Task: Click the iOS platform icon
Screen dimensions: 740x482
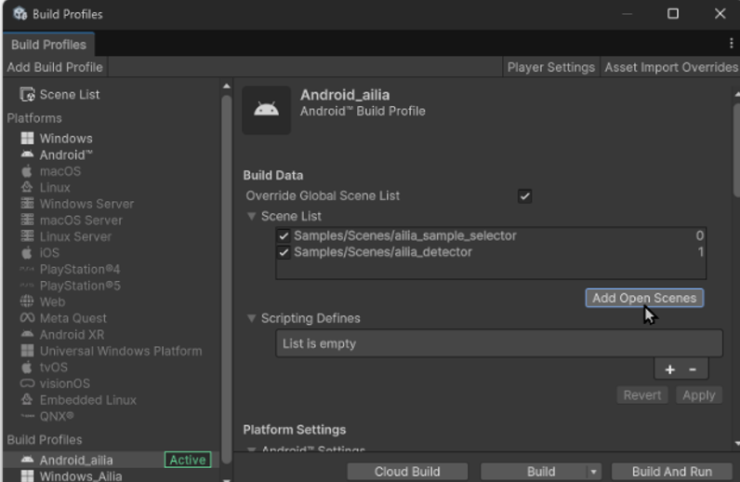Action: point(28,253)
